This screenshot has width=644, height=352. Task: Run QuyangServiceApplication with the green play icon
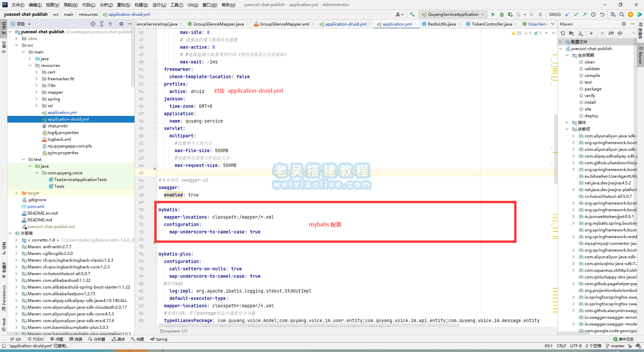click(493, 14)
